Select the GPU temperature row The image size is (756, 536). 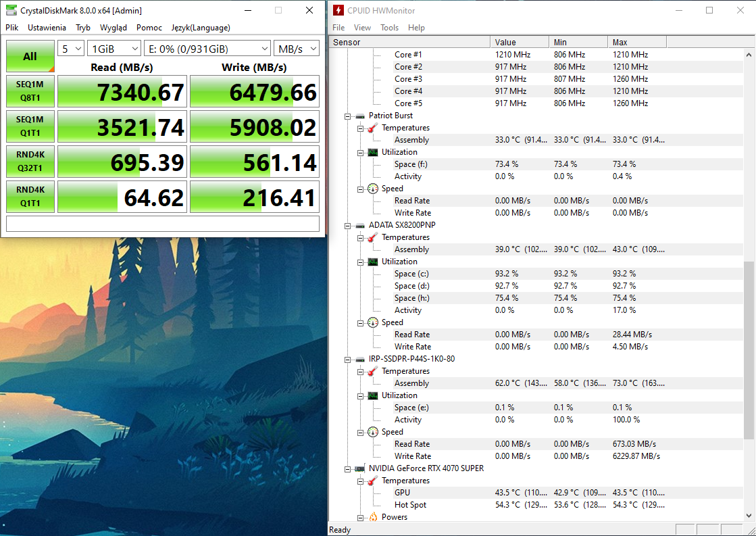click(536, 493)
